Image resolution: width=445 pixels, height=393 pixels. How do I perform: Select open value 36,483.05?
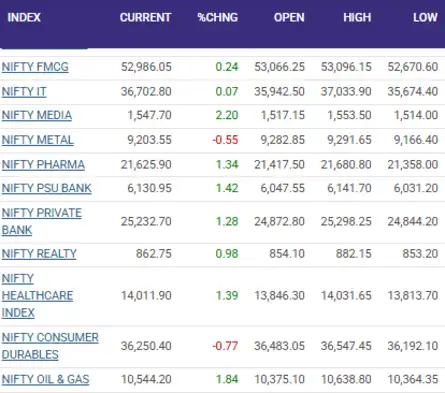pyautogui.click(x=279, y=346)
